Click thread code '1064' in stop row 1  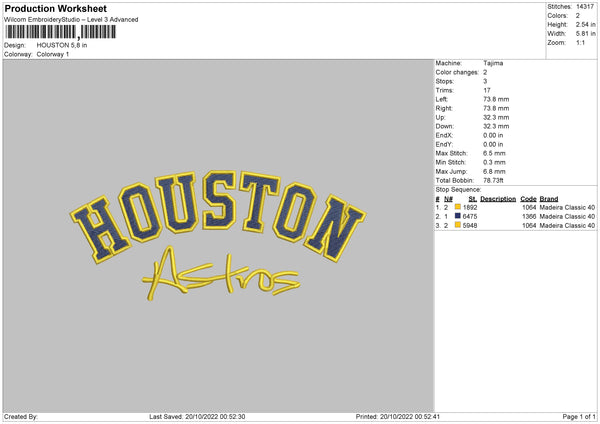coord(529,207)
